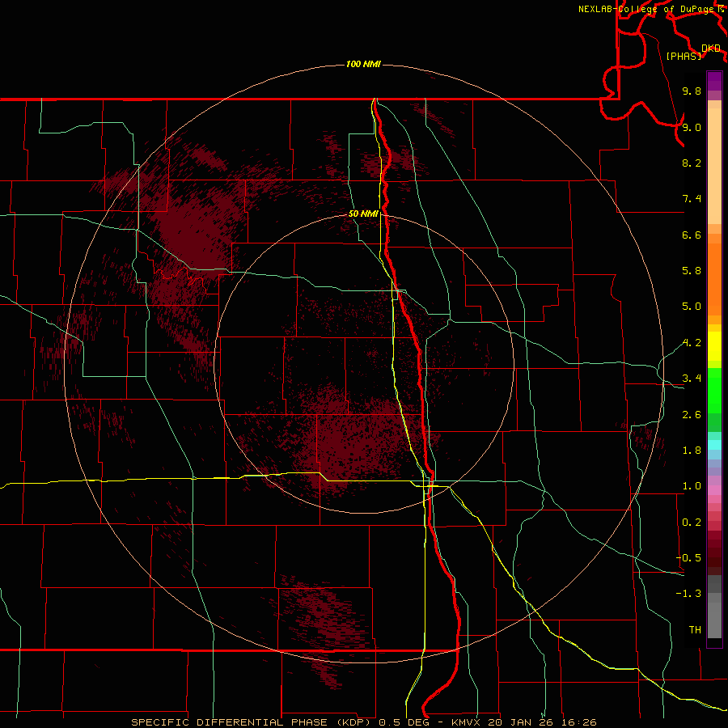Click the 50 NMI range ring label
The width and height of the screenshot is (728, 728).
[x=363, y=214]
